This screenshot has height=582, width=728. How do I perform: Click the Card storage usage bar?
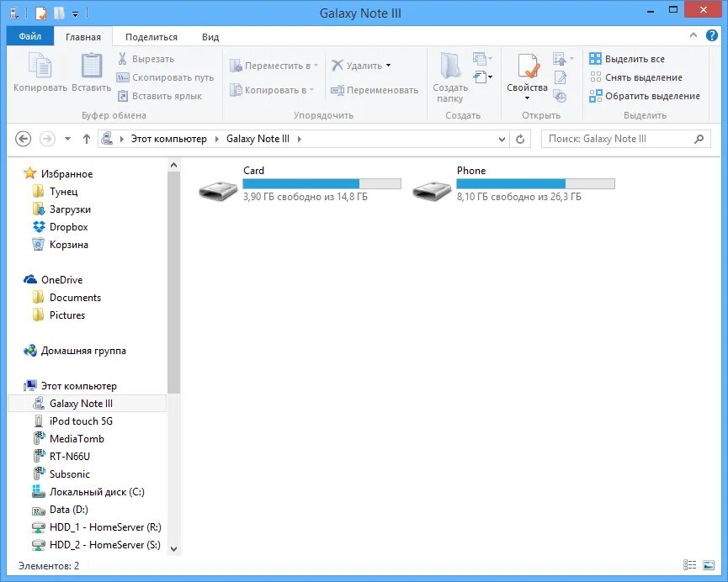[x=321, y=184]
